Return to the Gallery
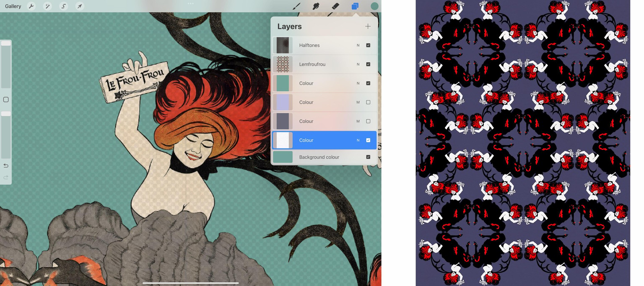The image size is (644, 286). pos(13,6)
